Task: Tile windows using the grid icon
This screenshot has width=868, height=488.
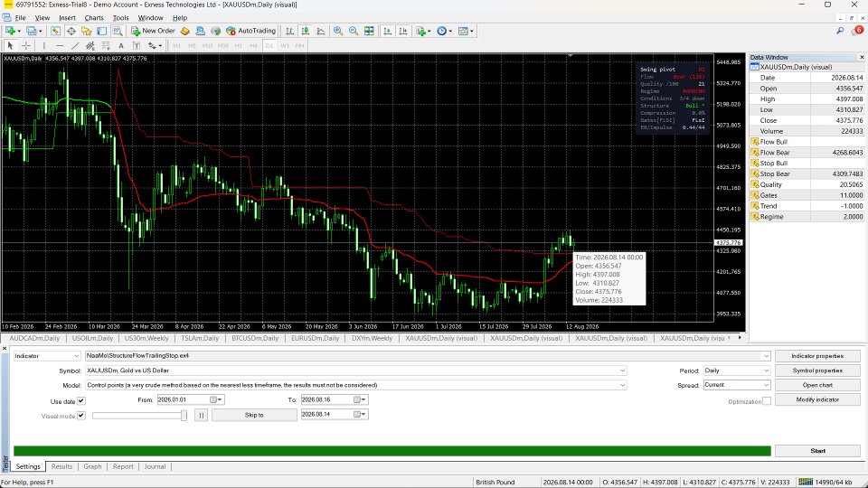Action: click(369, 31)
